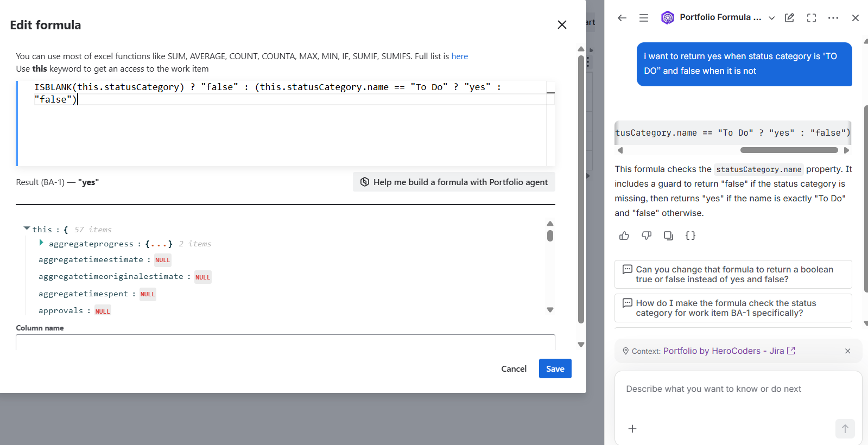Open the agent panel hamburger menu
Viewport: 868px width, 445px height.
644,18
